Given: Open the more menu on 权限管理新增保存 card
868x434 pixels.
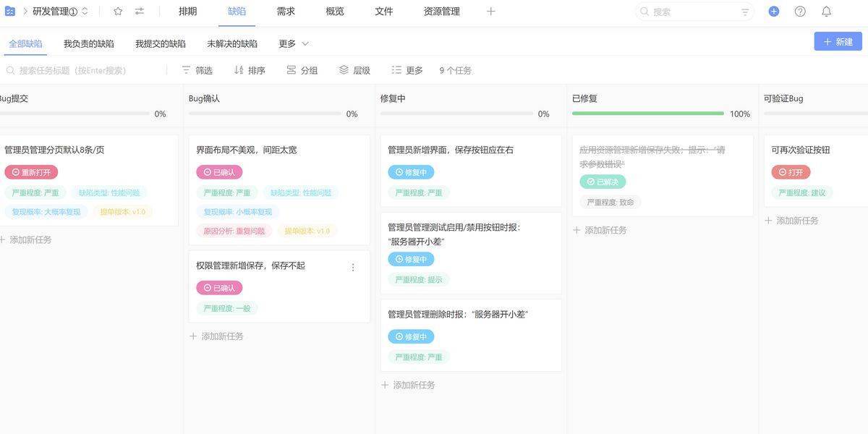Looking at the screenshot, I should [353, 267].
